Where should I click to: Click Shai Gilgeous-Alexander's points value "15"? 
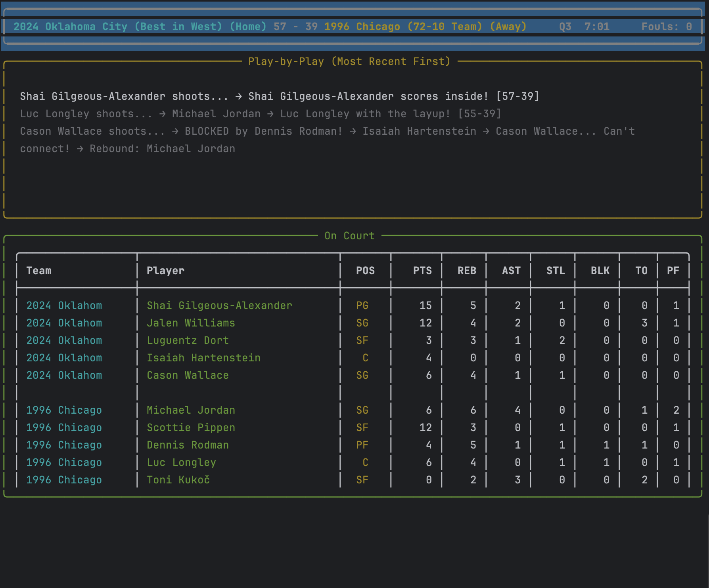point(425,305)
